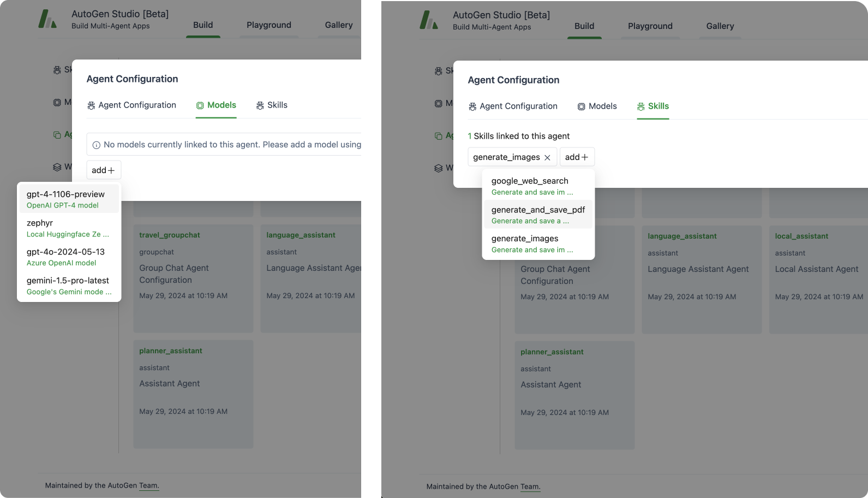
Task: Click Workflows sidebar icon in left window
Action: coord(57,167)
